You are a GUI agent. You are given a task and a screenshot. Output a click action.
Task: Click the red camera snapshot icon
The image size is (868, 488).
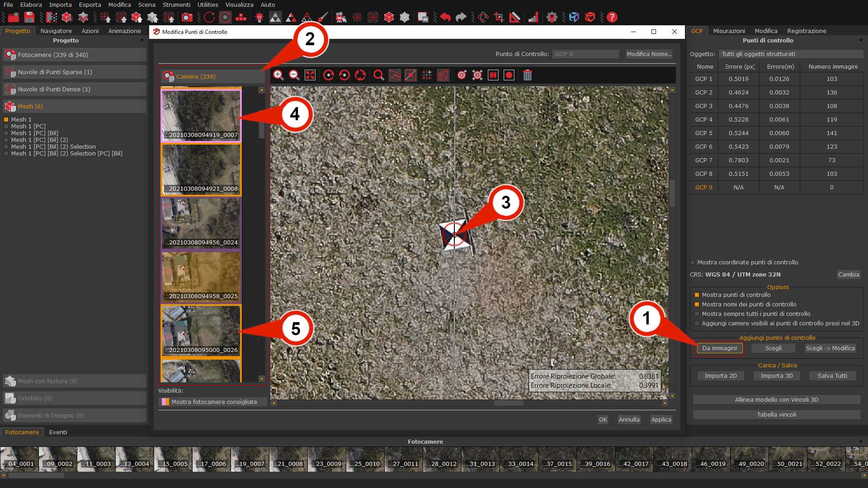pos(187,17)
